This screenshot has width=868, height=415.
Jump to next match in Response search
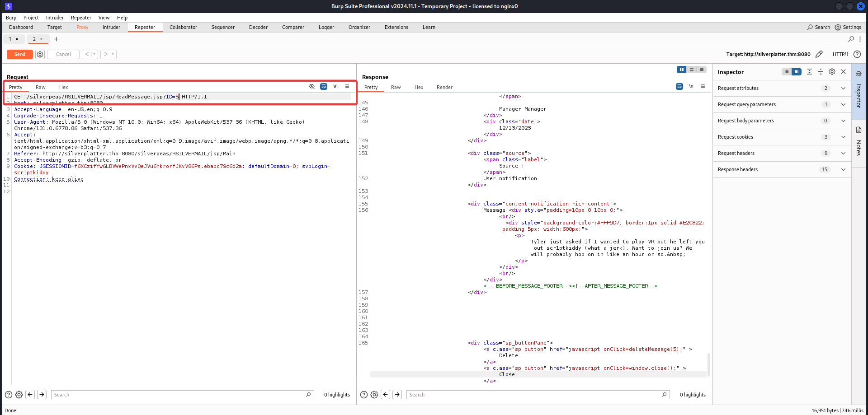pos(397,395)
